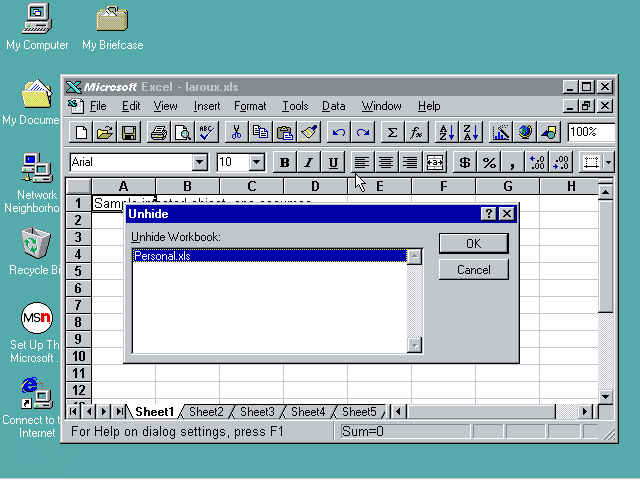This screenshot has height=480, width=640.
Task: Click OK in Unhide dialog
Action: point(473,244)
